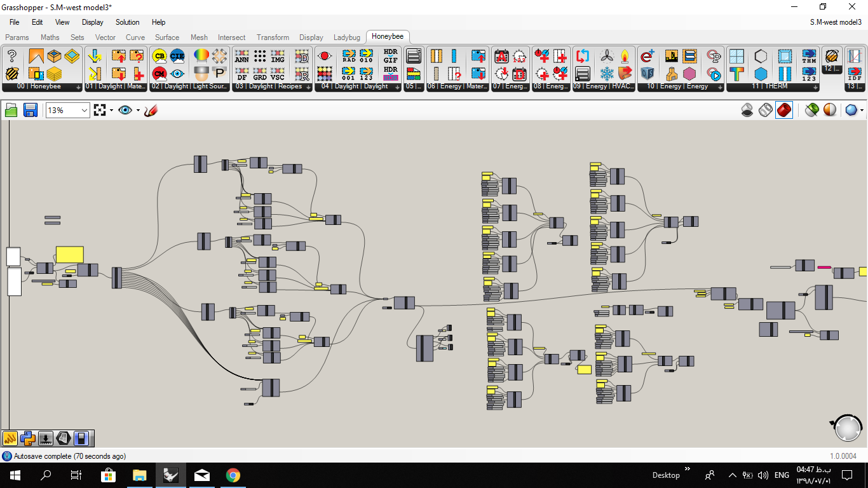Open file with green folder icon
This screenshot has width=868, height=488.
click(x=11, y=111)
